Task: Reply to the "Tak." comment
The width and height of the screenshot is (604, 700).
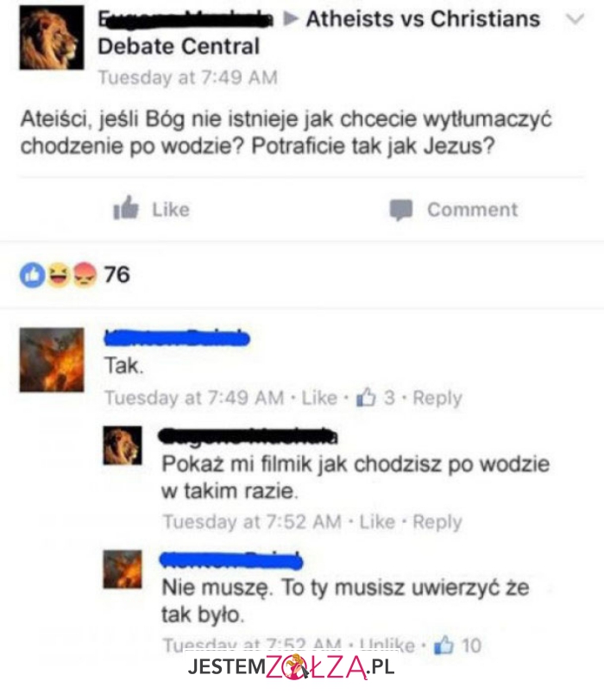Action: (x=437, y=398)
